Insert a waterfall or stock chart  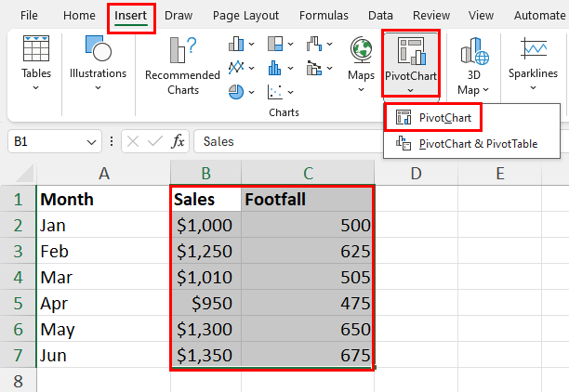tap(314, 44)
